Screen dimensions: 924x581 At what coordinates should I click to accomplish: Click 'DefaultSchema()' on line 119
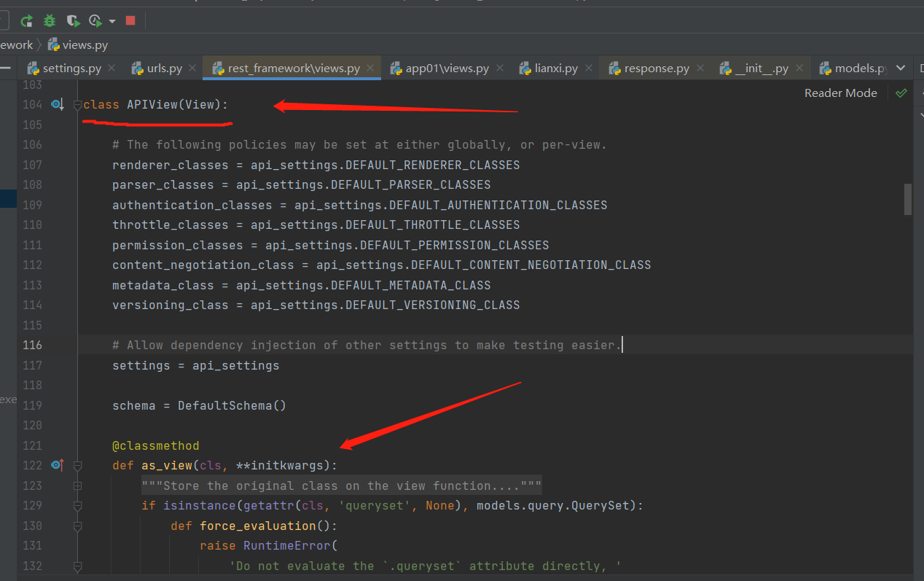tap(232, 405)
